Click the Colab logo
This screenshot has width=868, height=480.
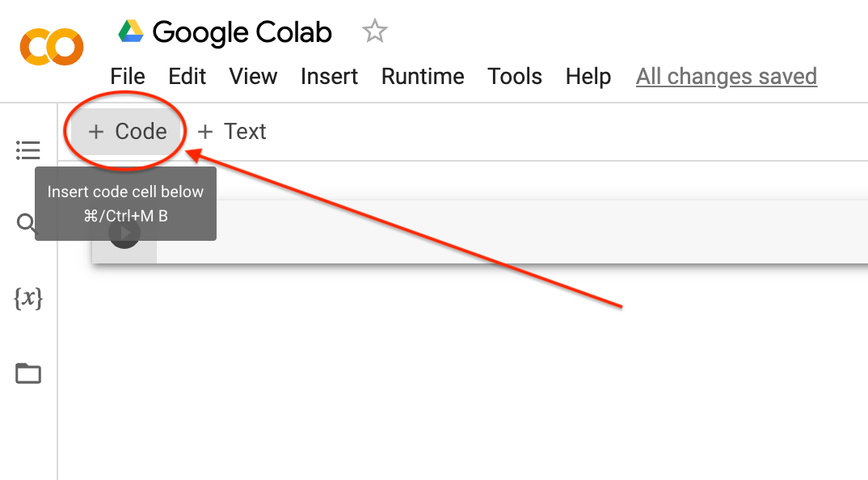coord(51,47)
